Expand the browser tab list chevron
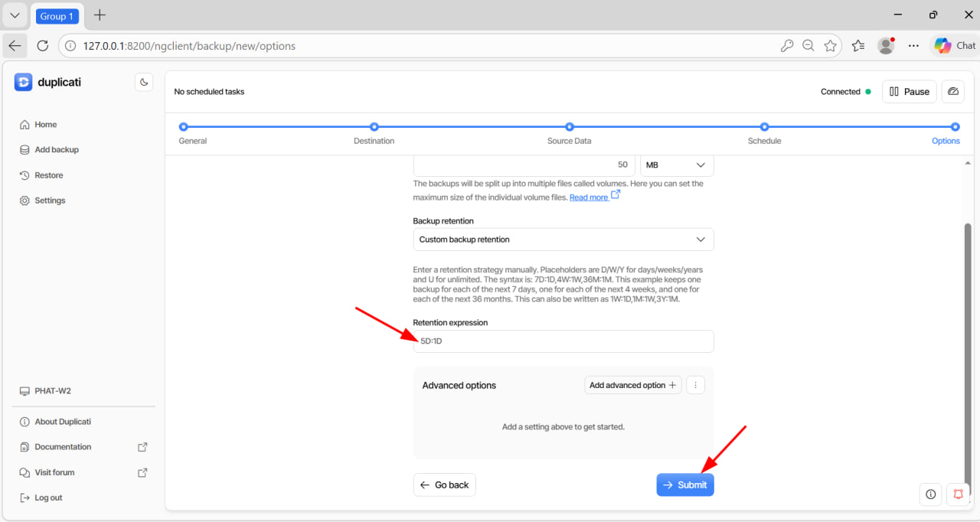The image size is (980, 522). coord(15,15)
